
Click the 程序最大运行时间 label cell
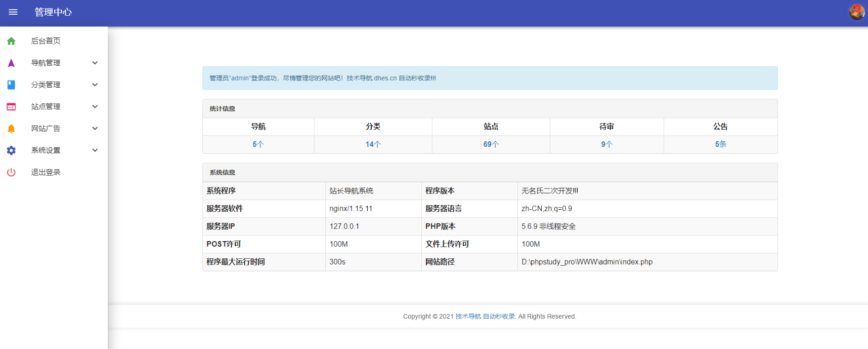point(264,262)
